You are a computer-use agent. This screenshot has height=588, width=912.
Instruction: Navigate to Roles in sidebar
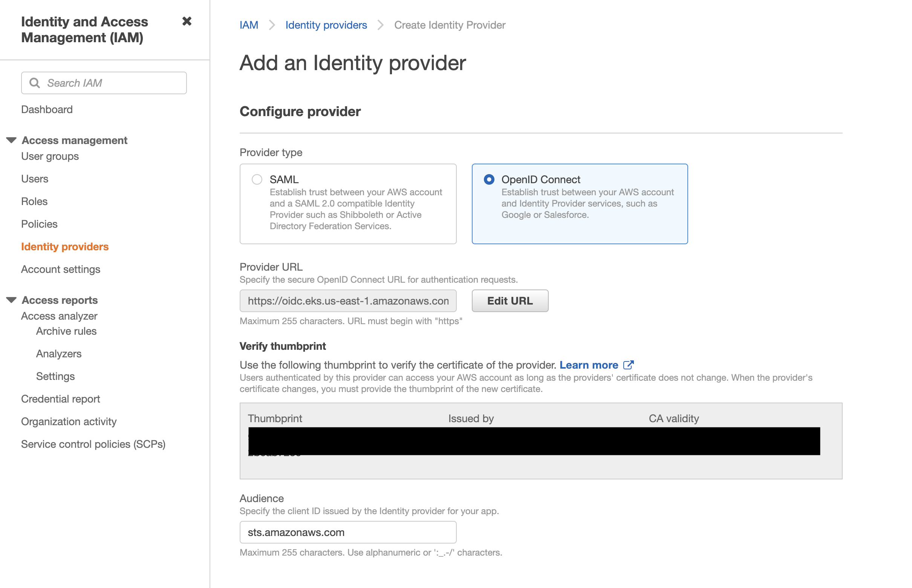coord(34,201)
